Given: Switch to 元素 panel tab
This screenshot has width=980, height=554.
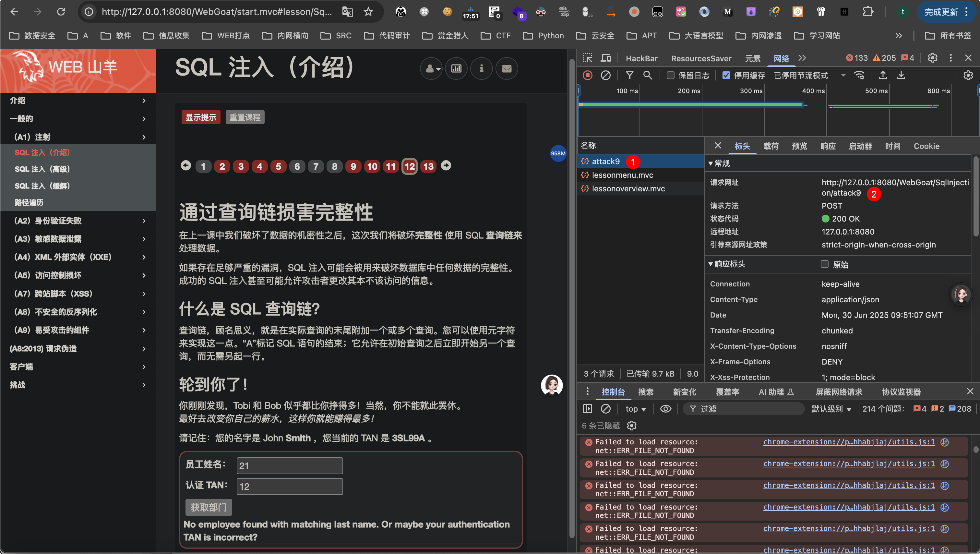Looking at the screenshot, I should tap(752, 58).
